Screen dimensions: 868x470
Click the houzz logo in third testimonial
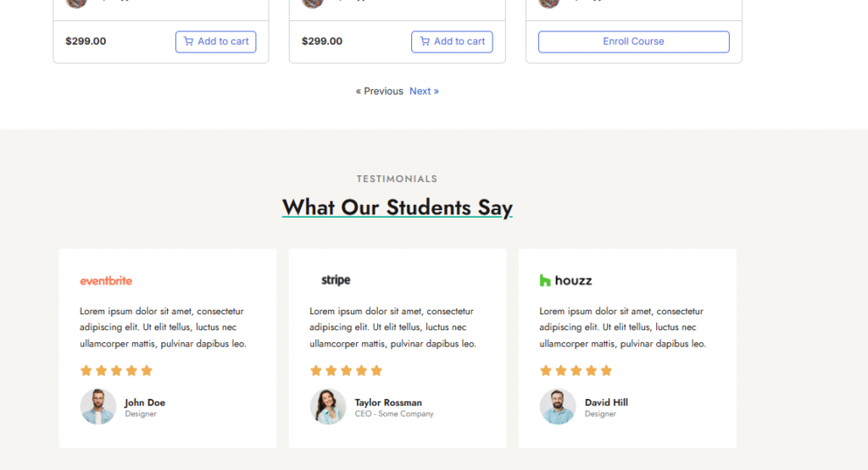tap(565, 280)
